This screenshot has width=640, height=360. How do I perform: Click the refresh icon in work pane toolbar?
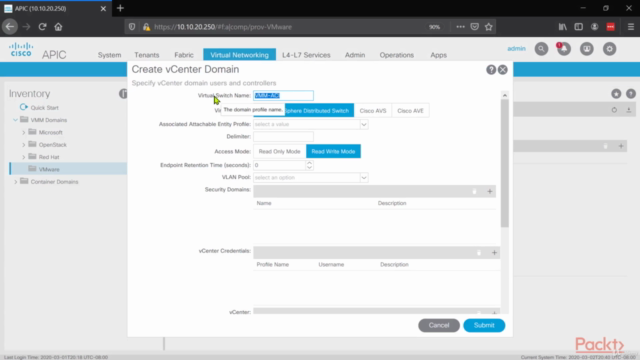pyautogui.click(x=614, y=110)
